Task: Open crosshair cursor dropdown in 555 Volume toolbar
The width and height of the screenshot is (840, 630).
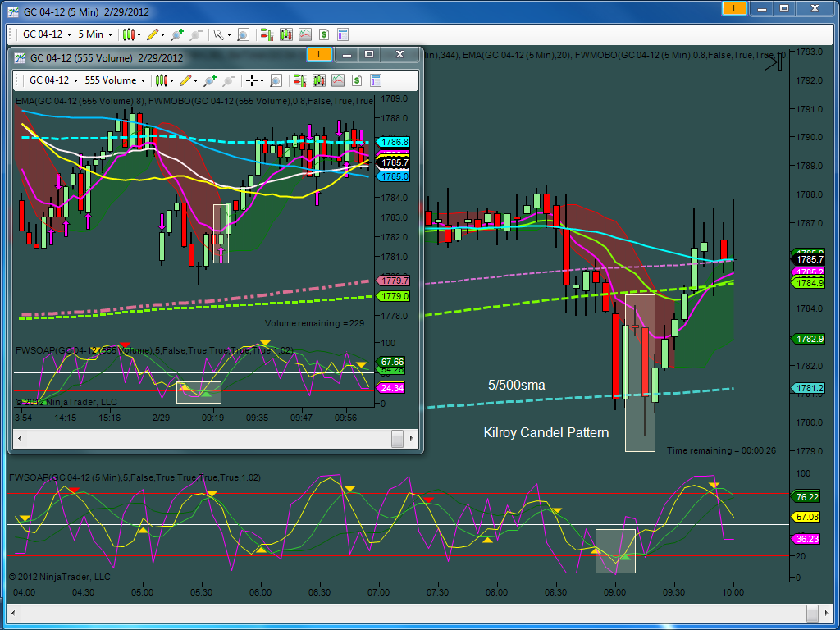Action: [x=255, y=81]
